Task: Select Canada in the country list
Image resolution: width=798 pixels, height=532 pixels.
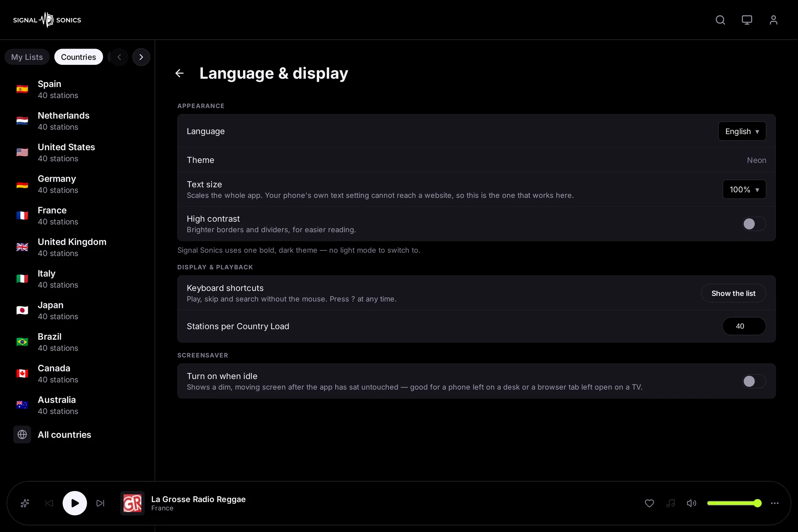Action: pos(77,373)
